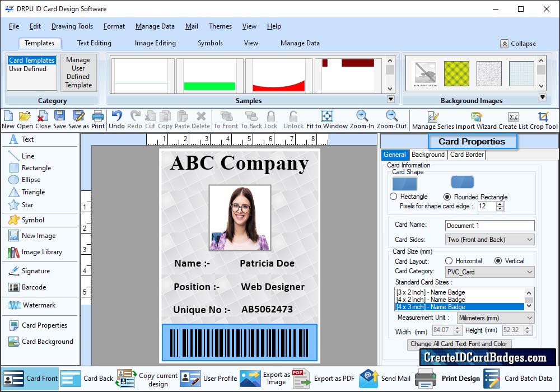
Task: Select the Triangle shape tool
Action: click(x=27, y=192)
